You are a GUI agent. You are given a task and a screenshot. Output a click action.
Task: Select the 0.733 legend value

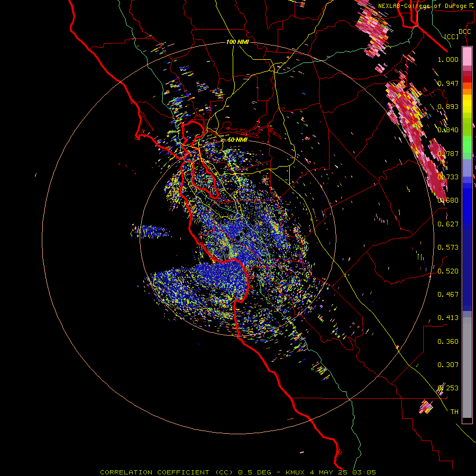pyautogui.click(x=448, y=177)
